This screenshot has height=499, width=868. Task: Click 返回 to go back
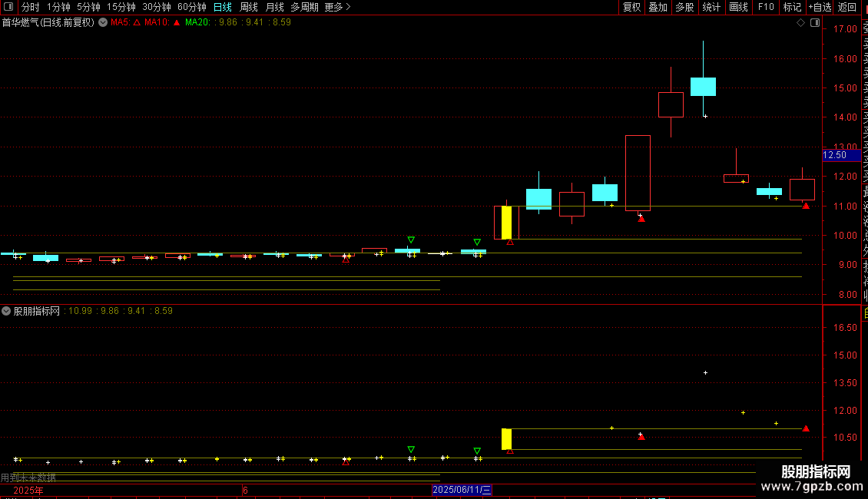[x=847, y=7]
